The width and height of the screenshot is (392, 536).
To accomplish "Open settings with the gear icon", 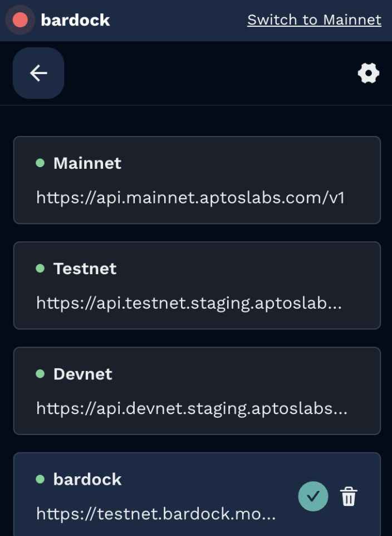I will tap(368, 73).
